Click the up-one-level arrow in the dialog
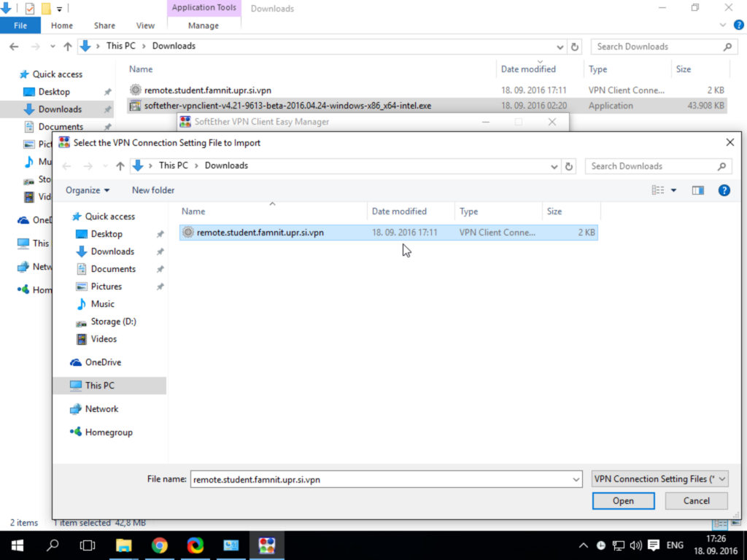This screenshot has width=747, height=560. [x=120, y=166]
